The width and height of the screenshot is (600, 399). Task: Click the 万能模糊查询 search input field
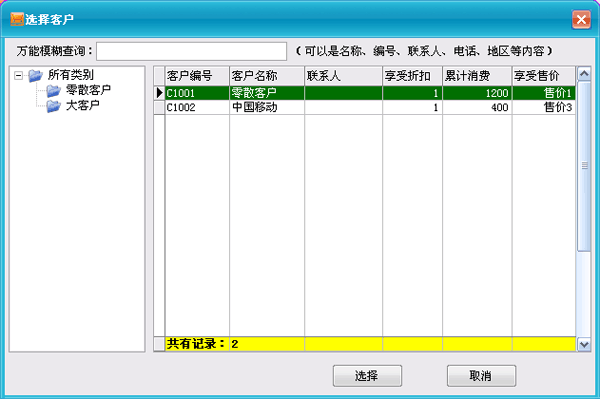click(x=191, y=51)
